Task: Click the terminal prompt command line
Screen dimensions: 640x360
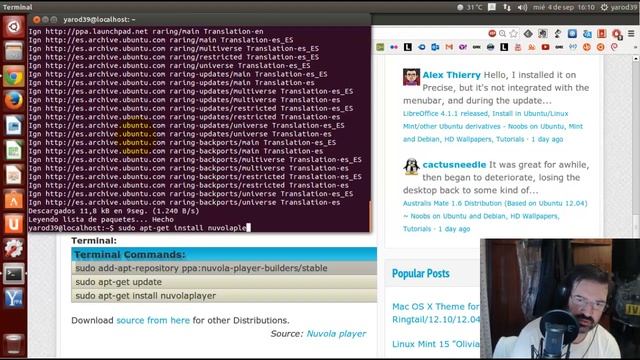Action: (139, 228)
